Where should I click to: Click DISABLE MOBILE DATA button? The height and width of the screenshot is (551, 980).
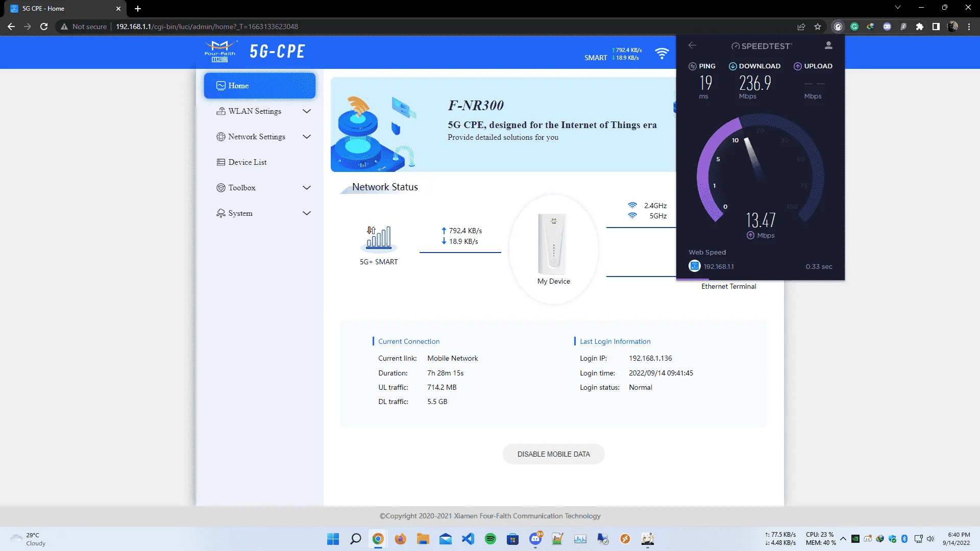click(x=553, y=454)
